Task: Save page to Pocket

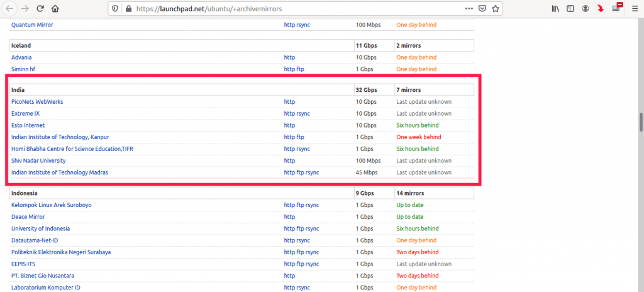Action: 482,9
